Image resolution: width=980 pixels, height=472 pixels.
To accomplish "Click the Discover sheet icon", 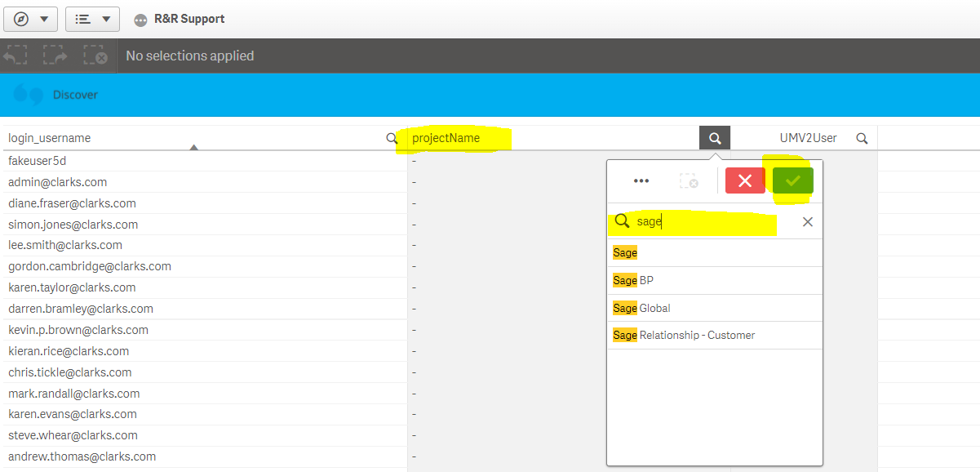I will (28, 95).
